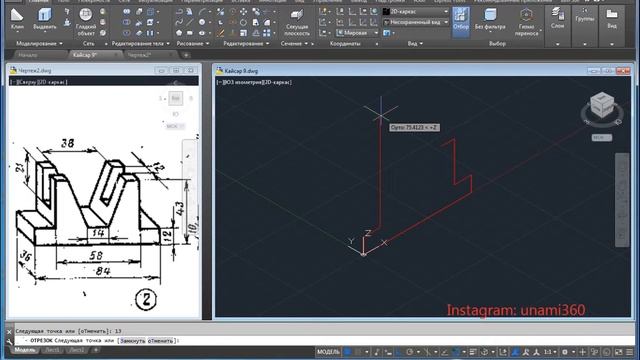The image size is (640, 360).
Task: Choose the Замкнуть command option
Action: pos(133,340)
